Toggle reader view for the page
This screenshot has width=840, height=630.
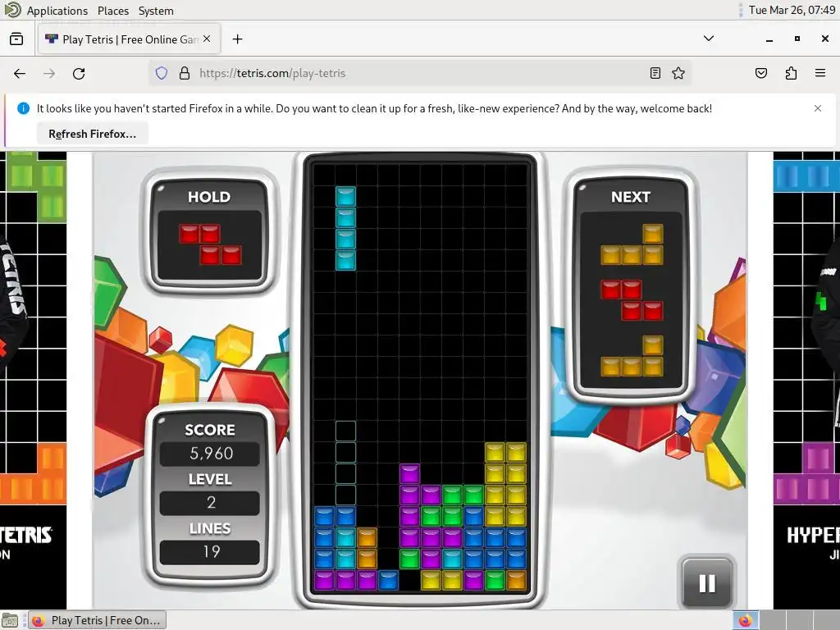pyautogui.click(x=655, y=73)
